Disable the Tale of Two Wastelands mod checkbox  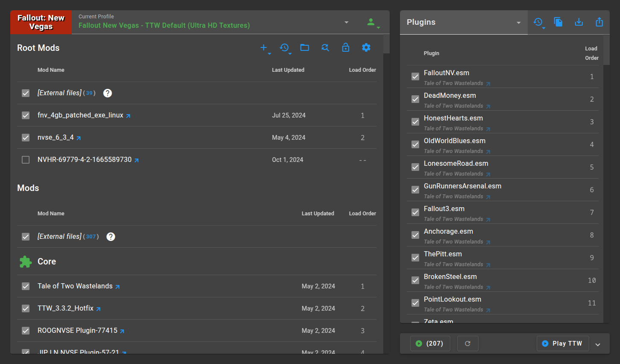point(26,286)
